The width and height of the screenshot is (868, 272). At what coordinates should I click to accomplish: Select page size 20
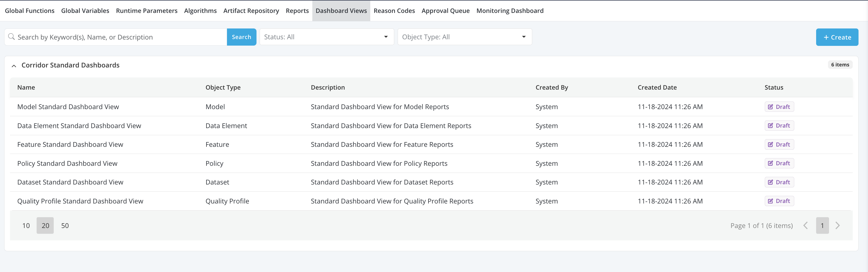point(45,226)
